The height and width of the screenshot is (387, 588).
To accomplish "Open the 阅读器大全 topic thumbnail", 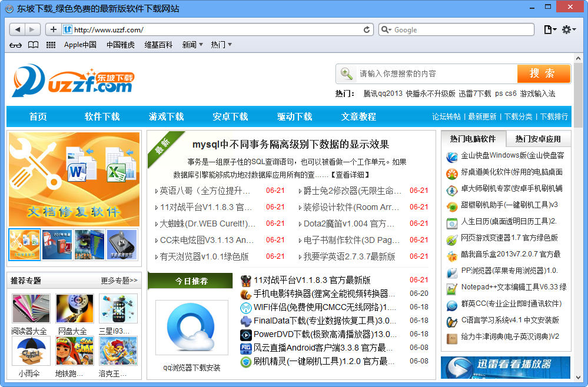I will tap(31, 309).
